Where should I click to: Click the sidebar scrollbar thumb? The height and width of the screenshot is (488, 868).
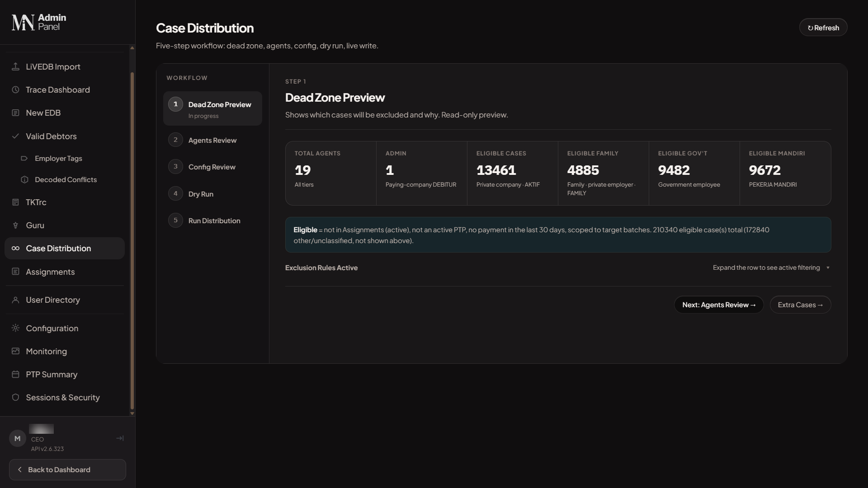[132, 240]
